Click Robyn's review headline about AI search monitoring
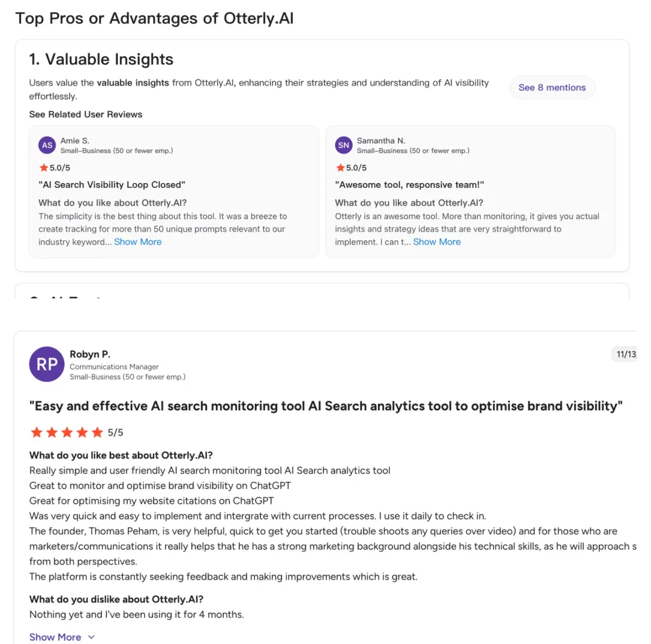Image resolution: width=651 pixels, height=644 pixels. 325,406
